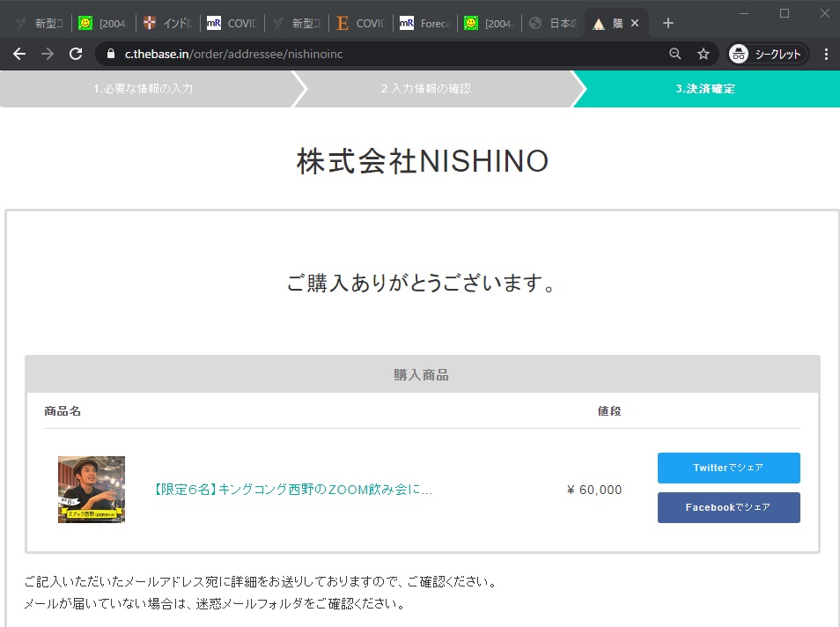Share purchase via Facebookでシェア button

coord(728,507)
